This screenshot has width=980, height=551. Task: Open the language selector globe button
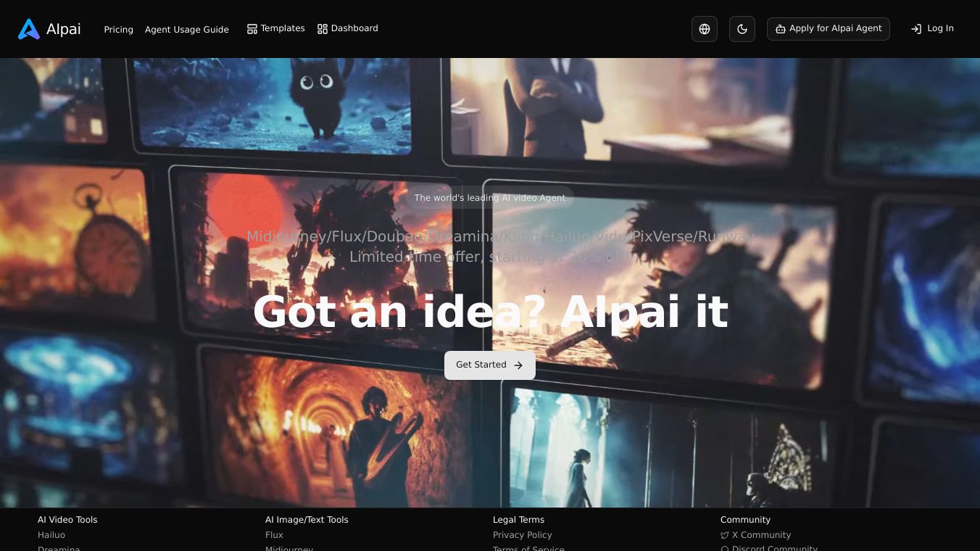(x=705, y=29)
